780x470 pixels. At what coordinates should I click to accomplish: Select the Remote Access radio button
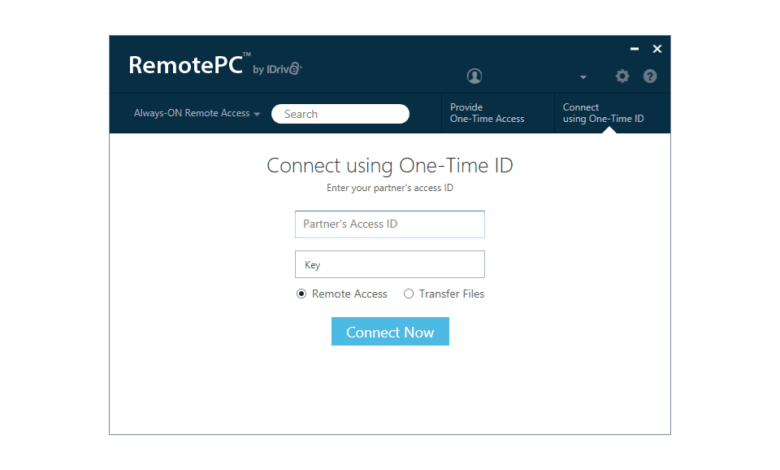301,294
